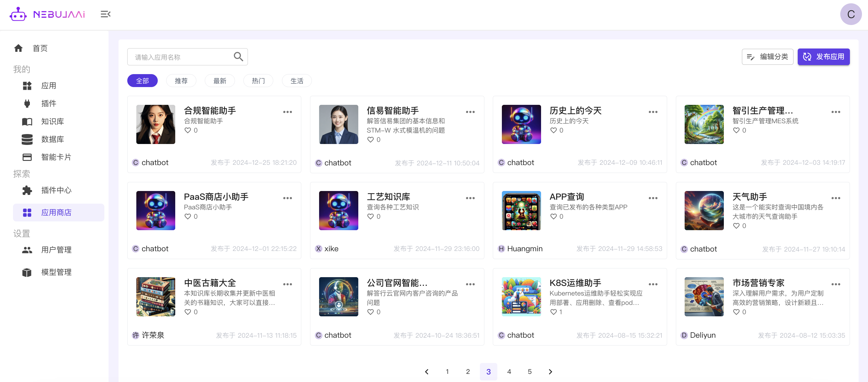Switch to the 推荐 filter tab
This screenshot has height=382, width=868.
coord(181,80)
